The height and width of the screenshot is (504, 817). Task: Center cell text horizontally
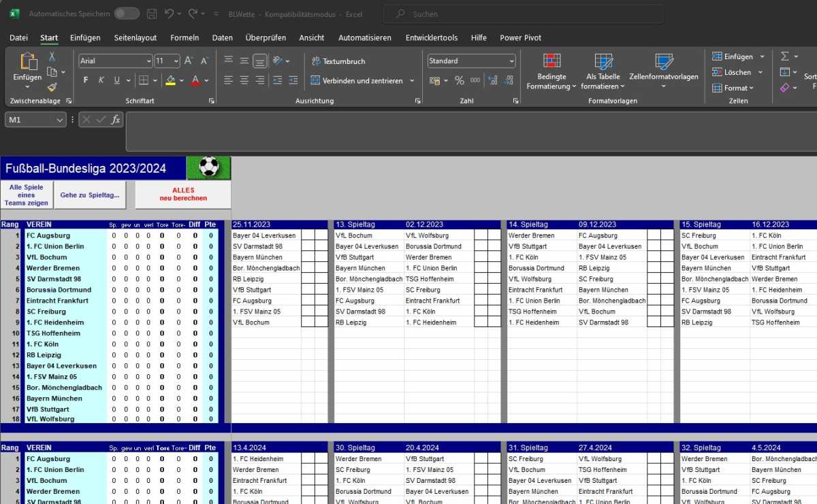[x=244, y=80]
